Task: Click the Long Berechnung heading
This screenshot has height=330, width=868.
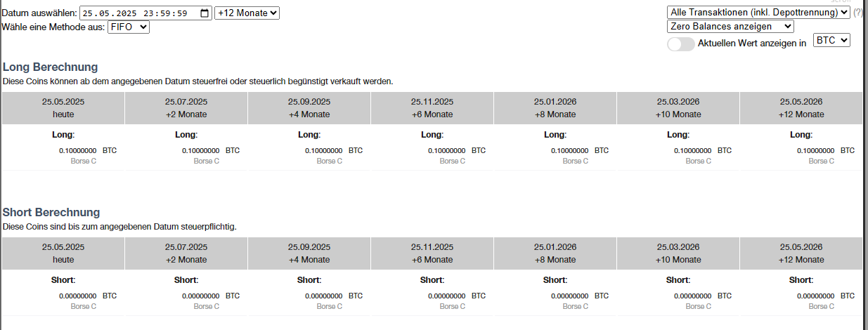Action: (50, 67)
